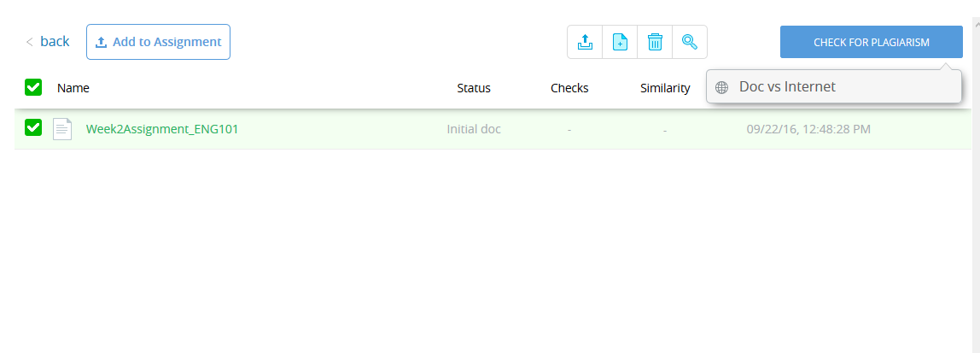Click the globe icon in dropdown
This screenshot has height=353, width=980.
click(x=722, y=88)
